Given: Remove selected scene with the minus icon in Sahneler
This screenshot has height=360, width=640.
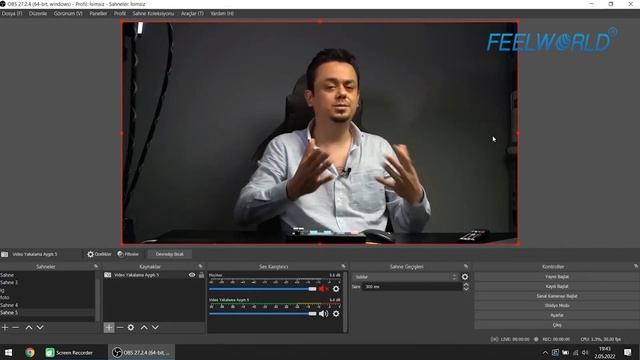Looking at the screenshot, I should pyautogui.click(x=16, y=327).
